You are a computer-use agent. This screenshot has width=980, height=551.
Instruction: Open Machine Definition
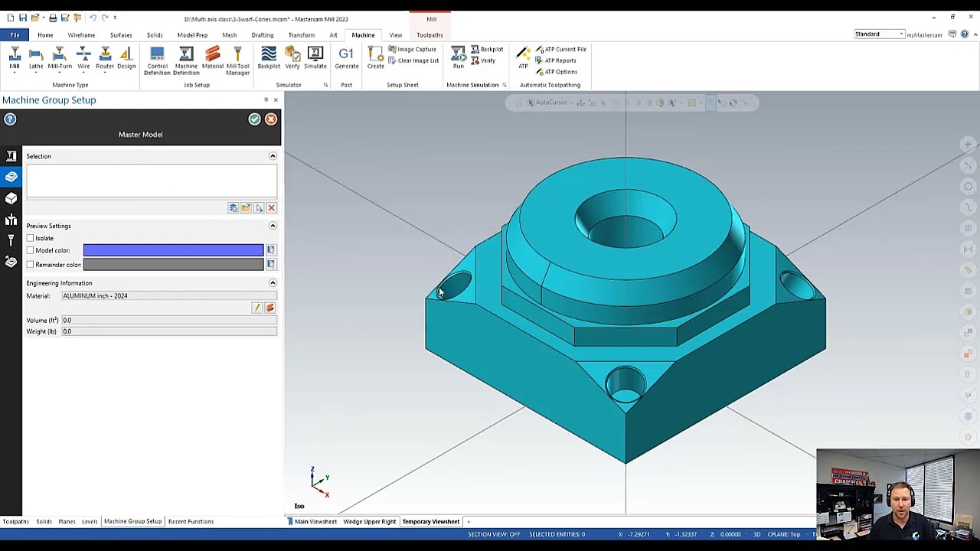point(186,60)
